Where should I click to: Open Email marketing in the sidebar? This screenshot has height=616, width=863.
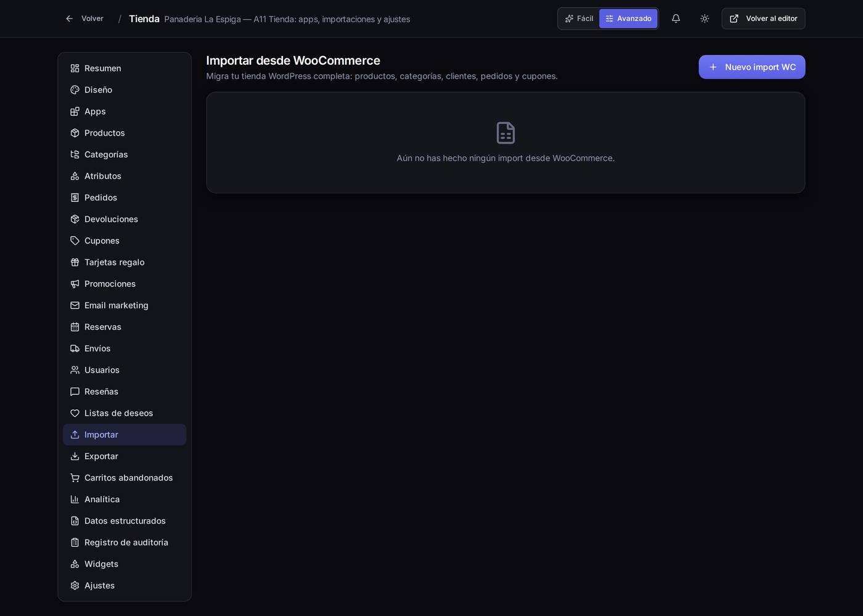pyautogui.click(x=125, y=306)
